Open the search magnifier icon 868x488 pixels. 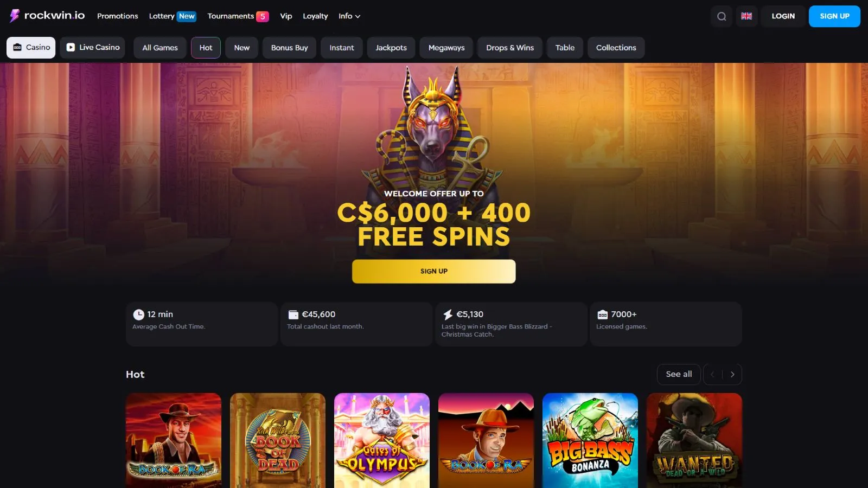point(722,16)
